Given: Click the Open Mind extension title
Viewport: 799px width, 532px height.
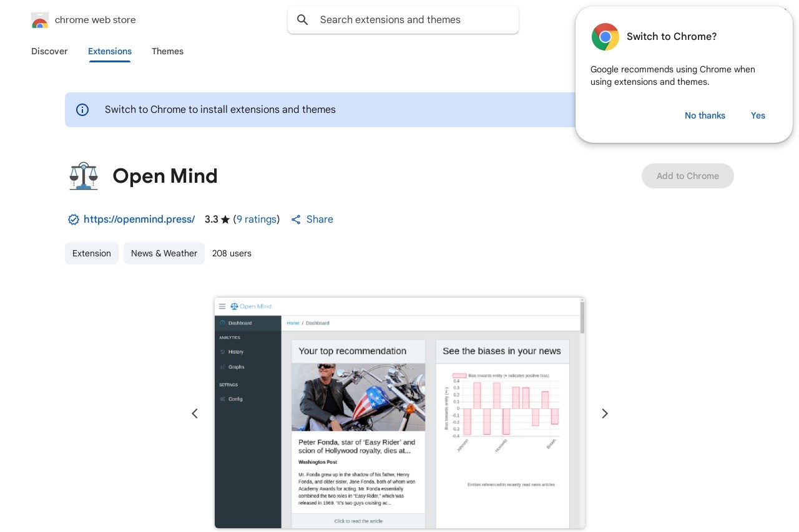Looking at the screenshot, I should click(165, 176).
